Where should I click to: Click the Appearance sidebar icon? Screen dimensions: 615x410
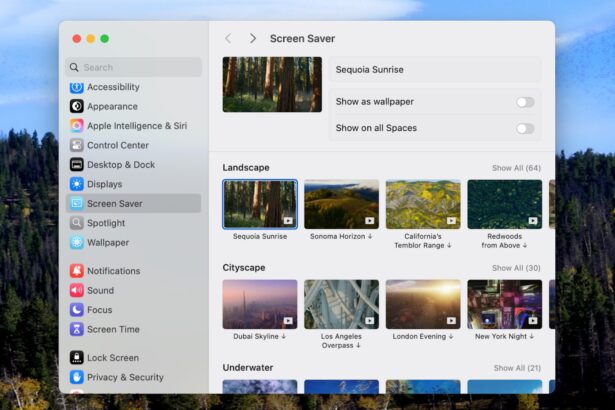coord(76,106)
